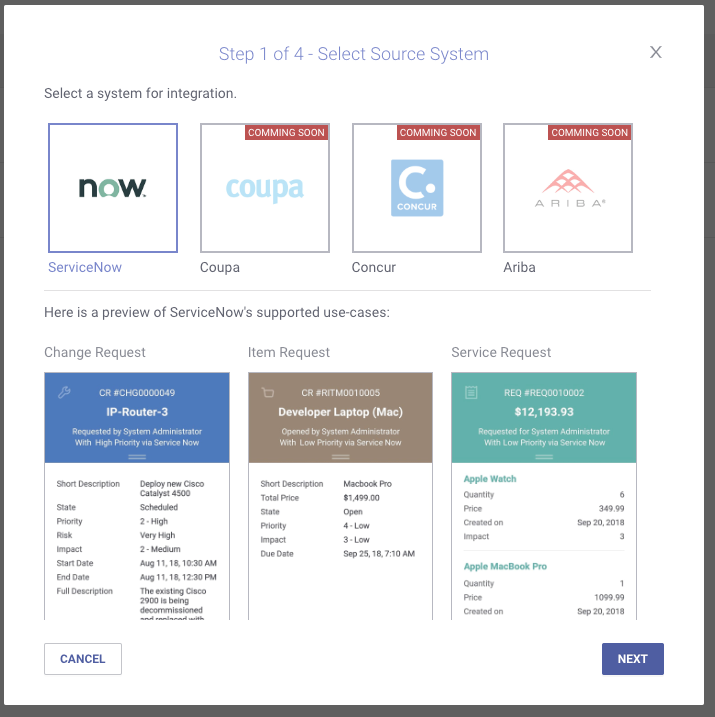Image resolution: width=715 pixels, height=717 pixels.
Task: Click the 'Deploy new Cisco Catalyst 4500' description
Action: (172, 488)
